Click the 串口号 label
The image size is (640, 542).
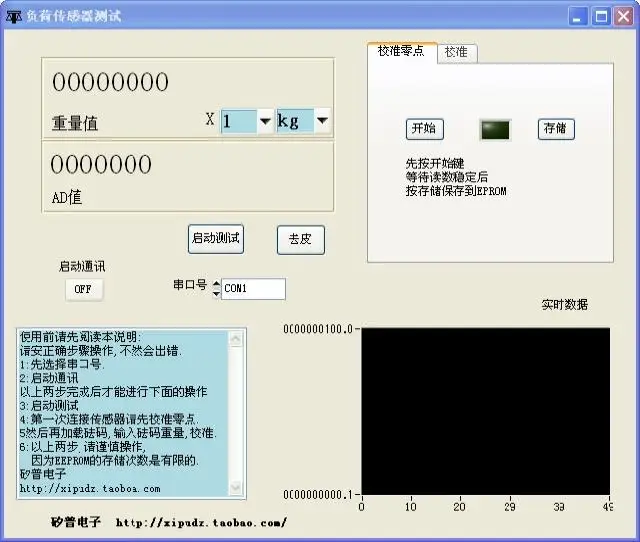click(x=190, y=284)
